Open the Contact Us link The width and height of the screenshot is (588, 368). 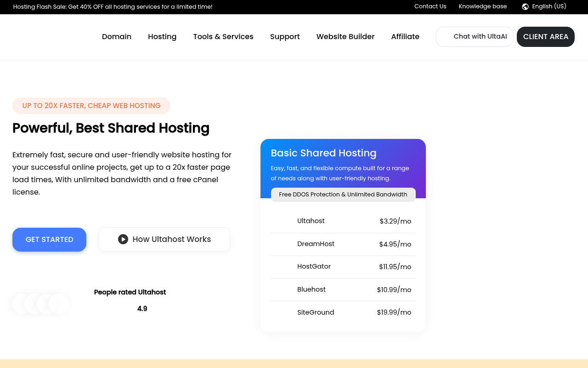tap(430, 6)
